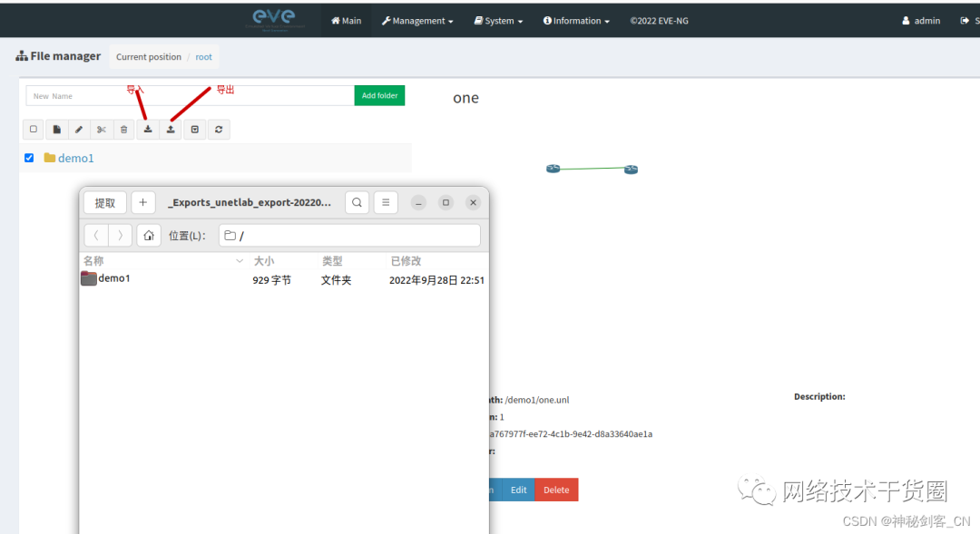Open the Main menu item
The image size is (980, 534).
[x=347, y=21]
